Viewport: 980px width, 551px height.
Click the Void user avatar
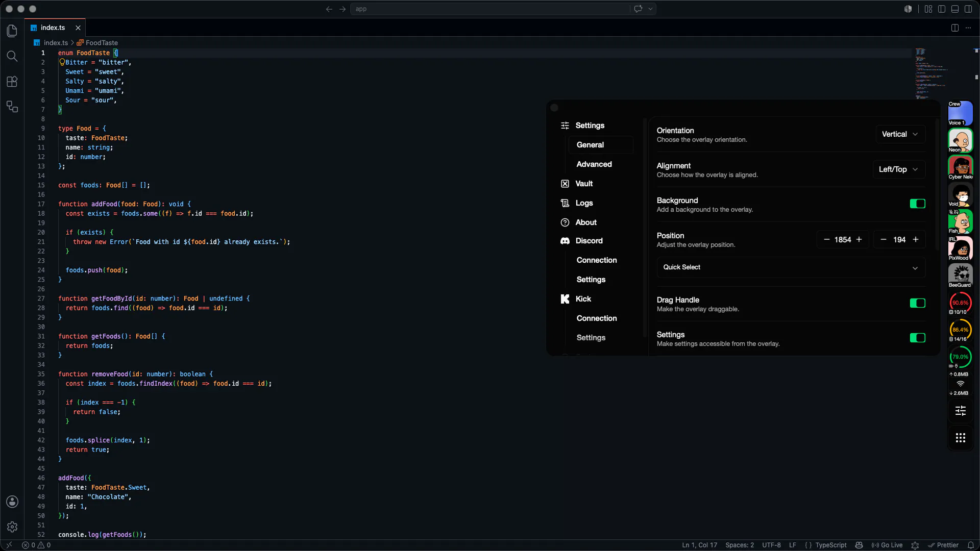tap(961, 194)
